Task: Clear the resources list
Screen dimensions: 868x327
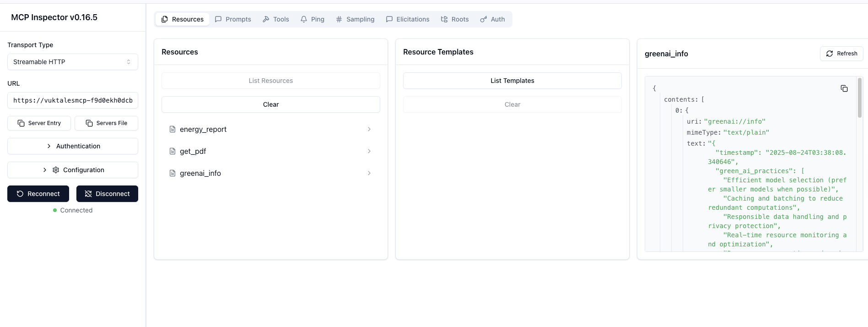Action: click(x=270, y=104)
